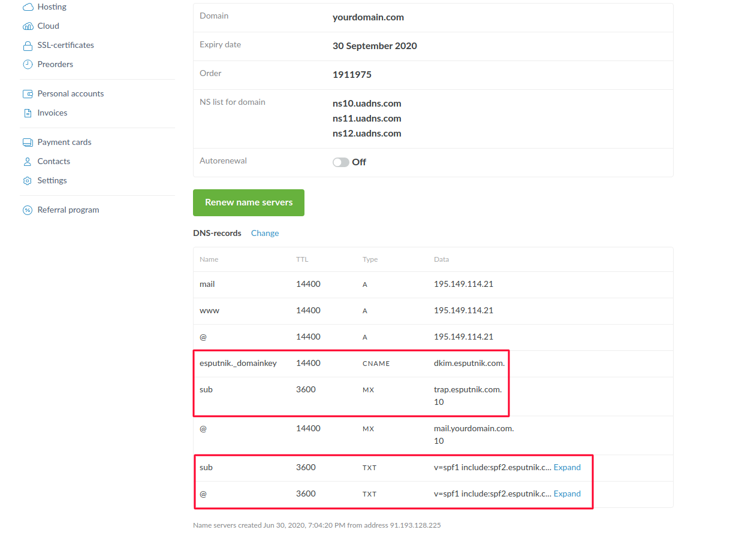
Task: Select the dkim.esputnik.com. CNAME data value
Action: [x=469, y=363]
